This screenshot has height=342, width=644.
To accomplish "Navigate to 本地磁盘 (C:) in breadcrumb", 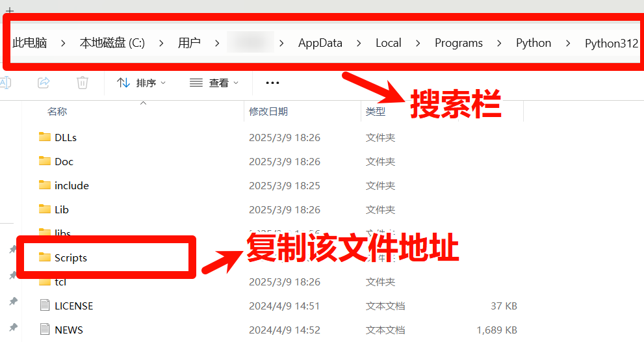I will click(x=112, y=44).
